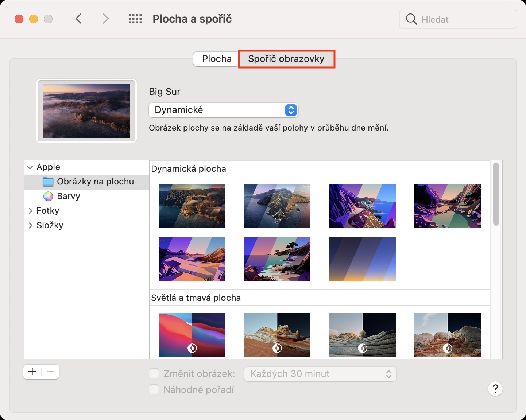Choose the illustrated coastal road dynamic wallpaper

click(x=363, y=206)
